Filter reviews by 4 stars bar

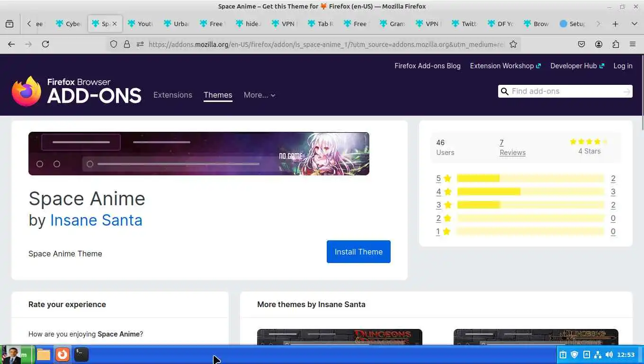tap(530, 191)
